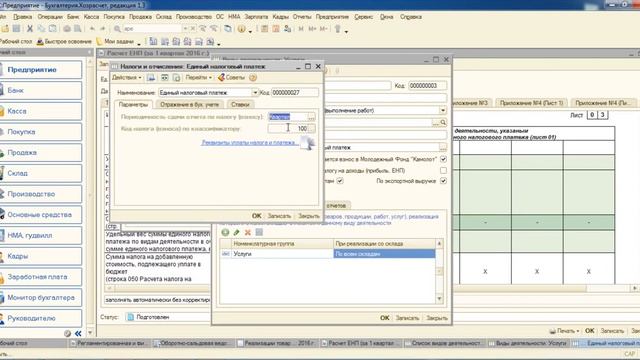Open the Перейти dropdown in the tax dialog
The image size is (640, 360).
coord(199,78)
